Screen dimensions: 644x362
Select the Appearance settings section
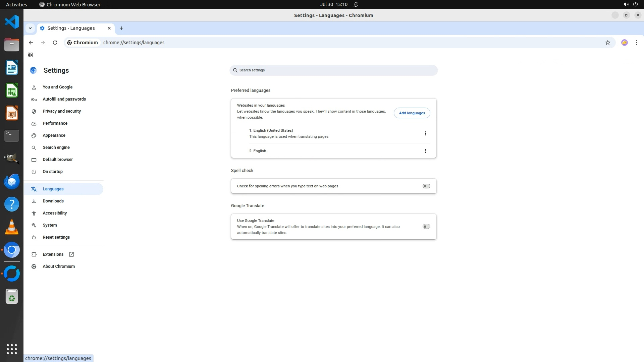[54, 135]
